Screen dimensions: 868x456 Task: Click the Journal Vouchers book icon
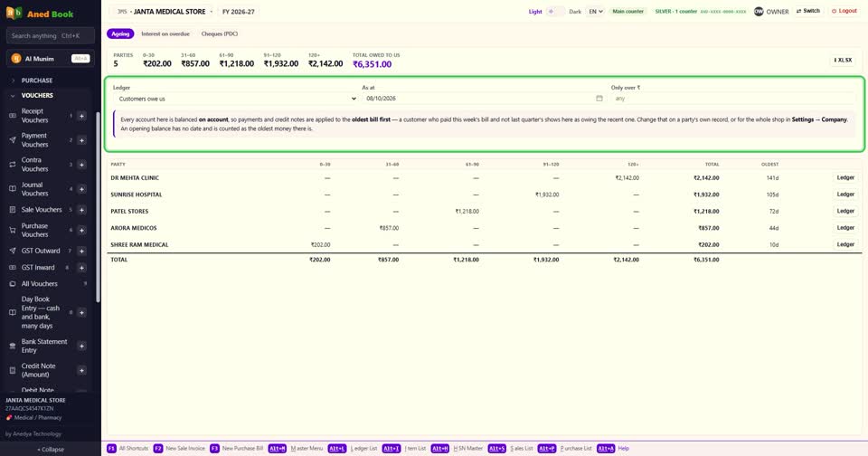pyautogui.click(x=12, y=189)
